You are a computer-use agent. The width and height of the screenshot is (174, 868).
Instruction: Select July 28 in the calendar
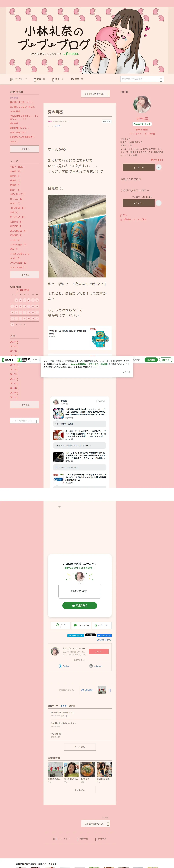(x=12, y=325)
